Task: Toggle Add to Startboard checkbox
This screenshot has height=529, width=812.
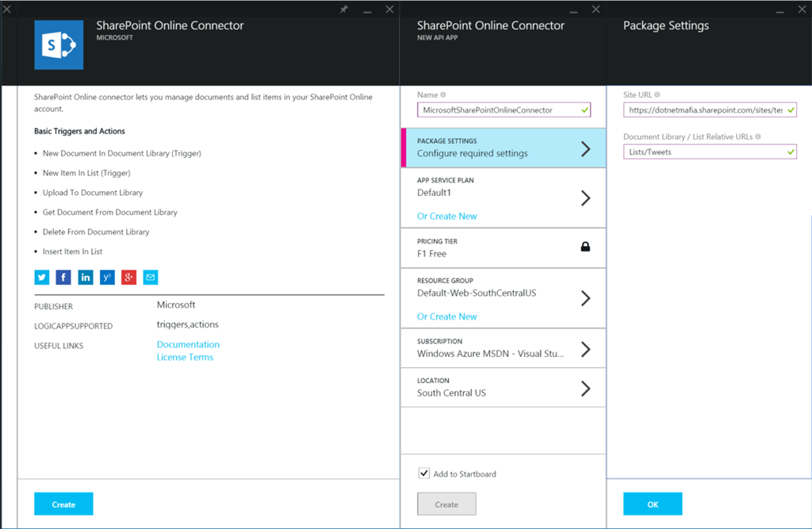Action: click(x=424, y=473)
